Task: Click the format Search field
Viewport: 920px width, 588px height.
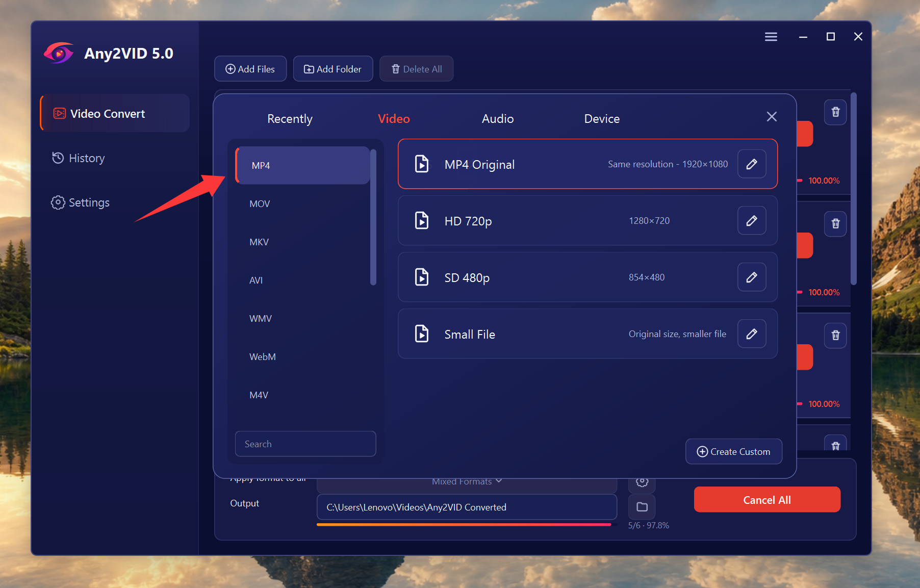Action: 305,444
